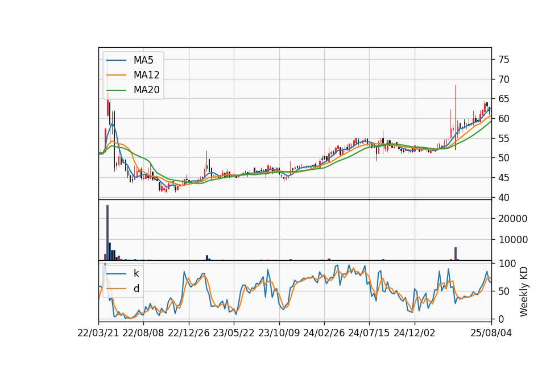Click the green MA20 legend line
The height and width of the screenshot is (392, 546).
pos(116,90)
